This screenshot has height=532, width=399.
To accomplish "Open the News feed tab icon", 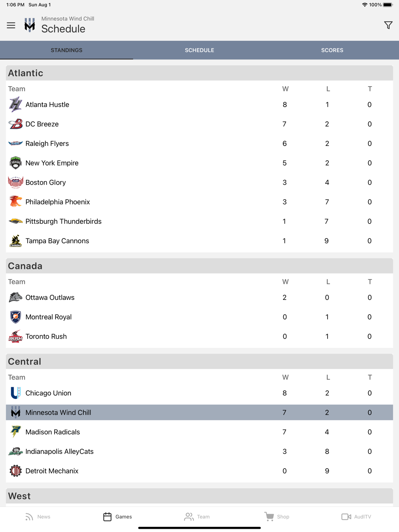I will tap(29, 517).
